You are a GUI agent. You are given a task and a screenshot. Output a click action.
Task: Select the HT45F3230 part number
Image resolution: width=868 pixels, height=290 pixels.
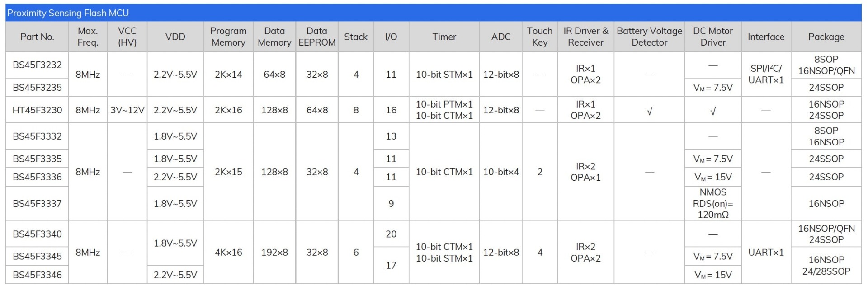click(37, 110)
